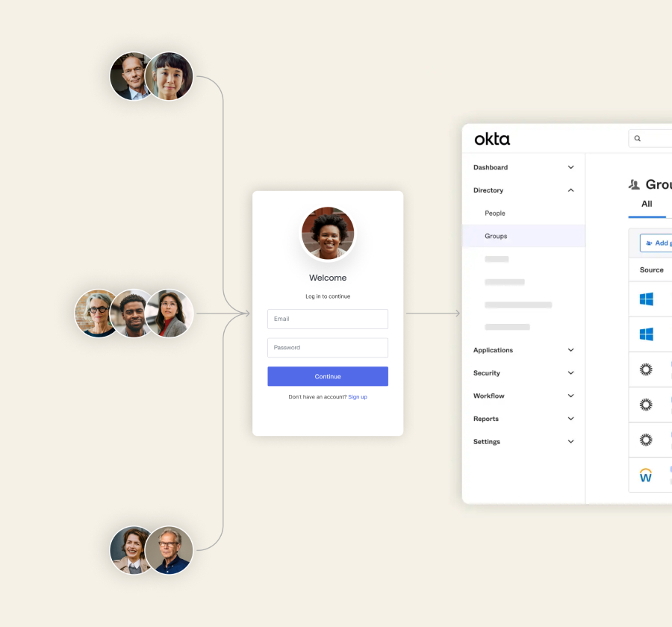
Task: Switch to the All tab
Action: (647, 205)
